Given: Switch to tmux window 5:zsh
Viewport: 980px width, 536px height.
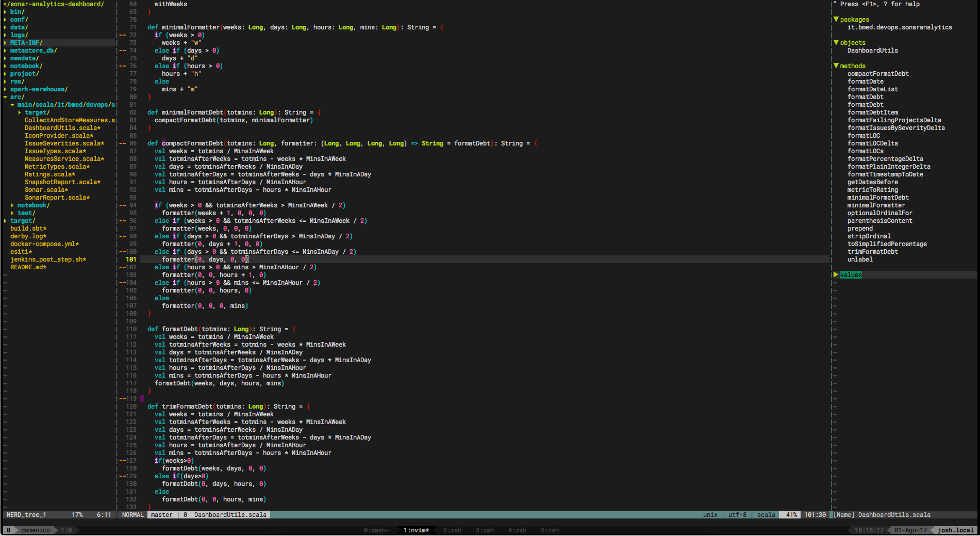Looking at the screenshot, I should click(550, 530).
